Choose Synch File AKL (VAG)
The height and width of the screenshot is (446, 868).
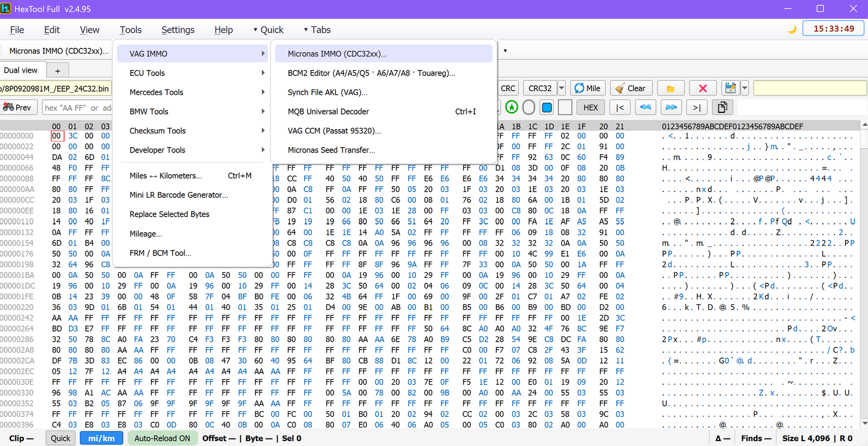click(384, 92)
